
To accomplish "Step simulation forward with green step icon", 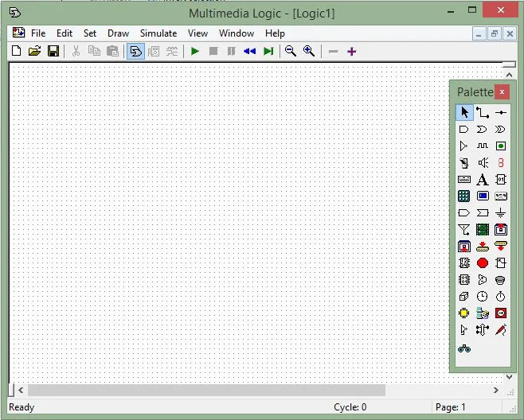I will click(268, 52).
